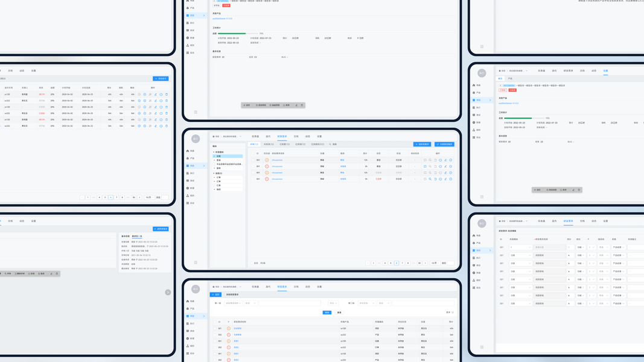Click last circular action icon in red-status requirement row
This screenshot has height=362, width=644.
[450, 179]
